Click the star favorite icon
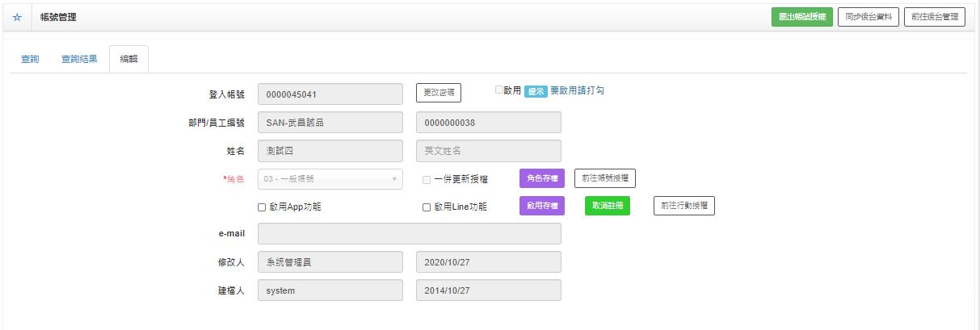Screen dimensions: 980x330 pos(17,17)
